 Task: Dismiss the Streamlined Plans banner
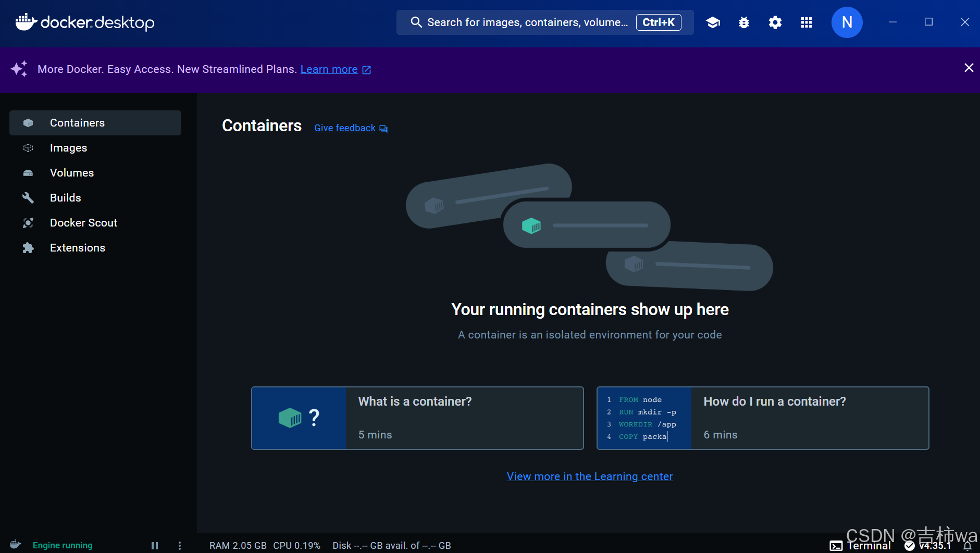pos(969,68)
